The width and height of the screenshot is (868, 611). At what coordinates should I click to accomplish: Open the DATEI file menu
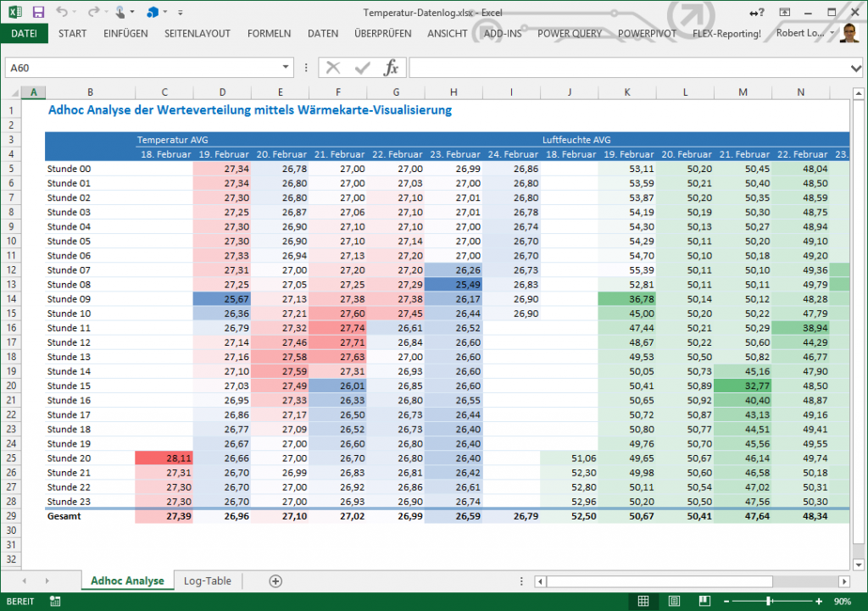tap(24, 33)
